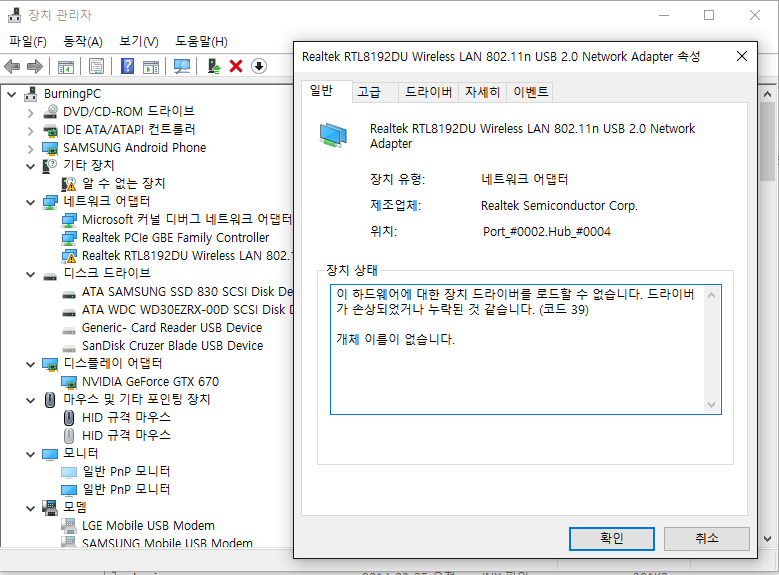Select the first 일반 PnP 모니터 item
This screenshot has height=575, width=779.
pyautogui.click(x=126, y=471)
